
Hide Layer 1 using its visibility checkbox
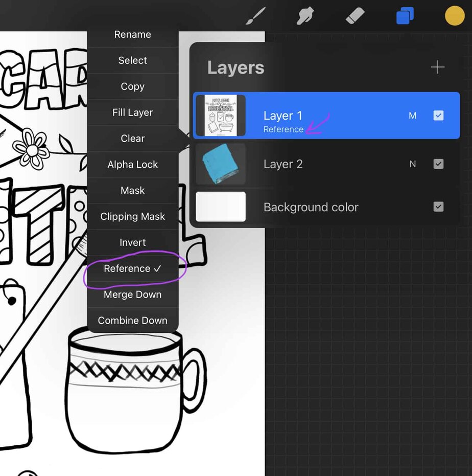click(438, 116)
